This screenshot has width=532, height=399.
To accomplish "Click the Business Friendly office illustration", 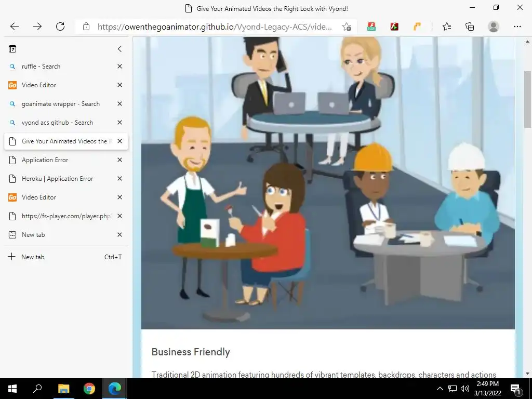I will click(x=328, y=183).
